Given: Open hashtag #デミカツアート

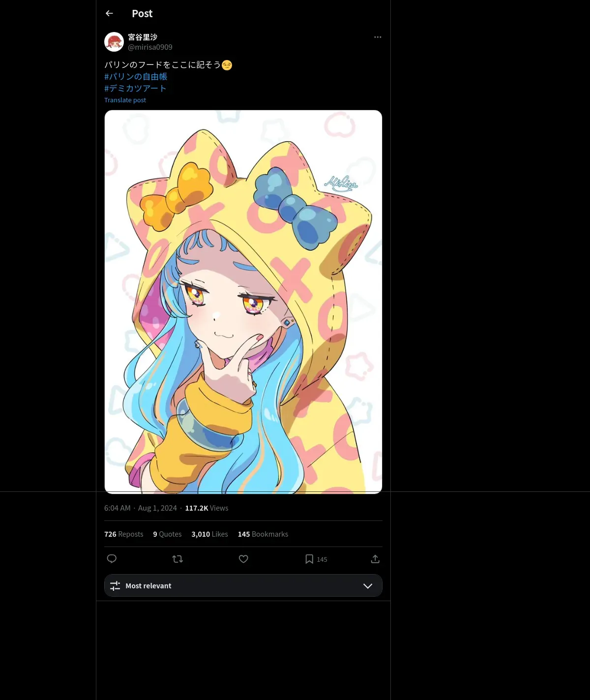Looking at the screenshot, I should pyautogui.click(x=135, y=89).
